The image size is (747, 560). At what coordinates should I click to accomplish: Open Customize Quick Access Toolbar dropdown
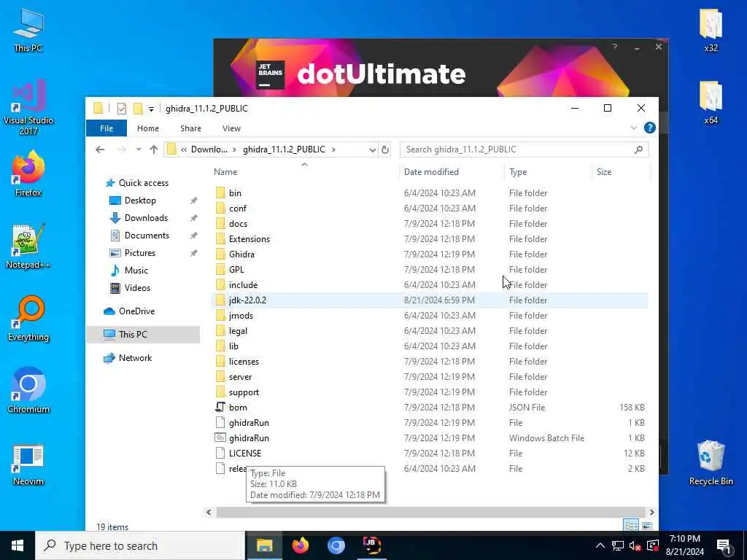click(x=151, y=109)
